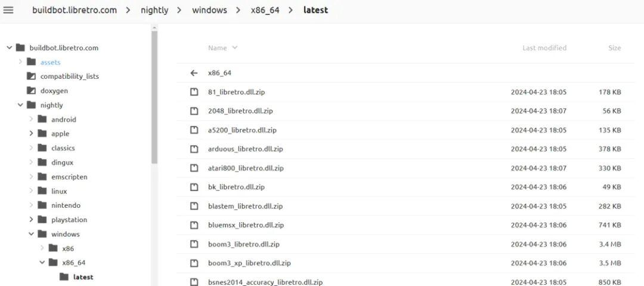Open blastem_libretro.dll.zip
644x286 pixels.
coord(245,206)
